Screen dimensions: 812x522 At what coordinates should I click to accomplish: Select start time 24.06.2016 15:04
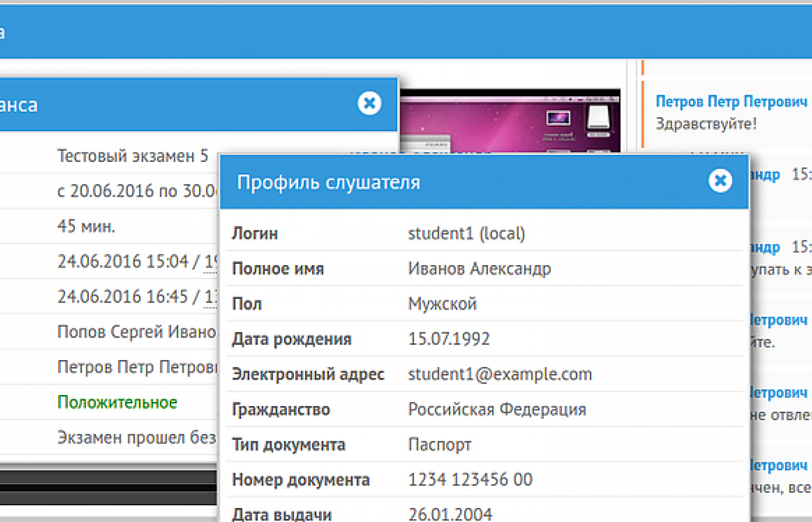(122, 262)
